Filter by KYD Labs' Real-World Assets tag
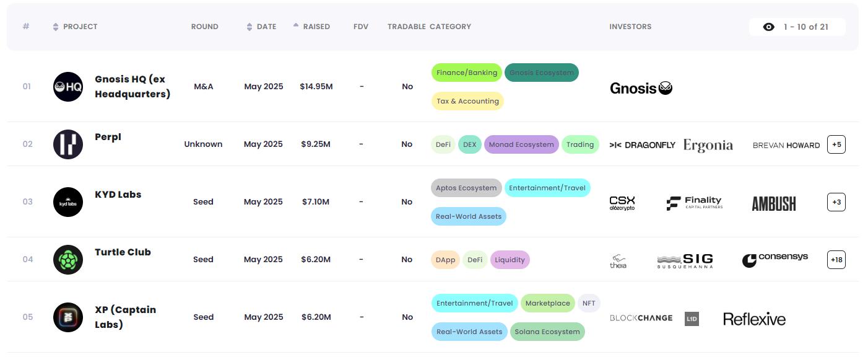Image resolution: width=868 pixels, height=362 pixels. [469, 216]
